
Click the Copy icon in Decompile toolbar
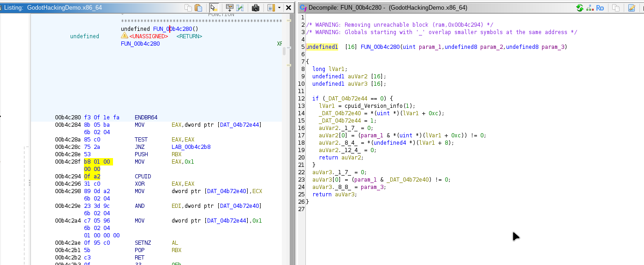[615, 8]
